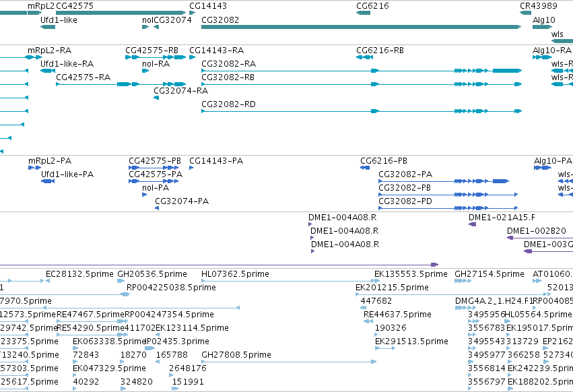Select transcript Ufd1-like-RA

click(48, 71)
